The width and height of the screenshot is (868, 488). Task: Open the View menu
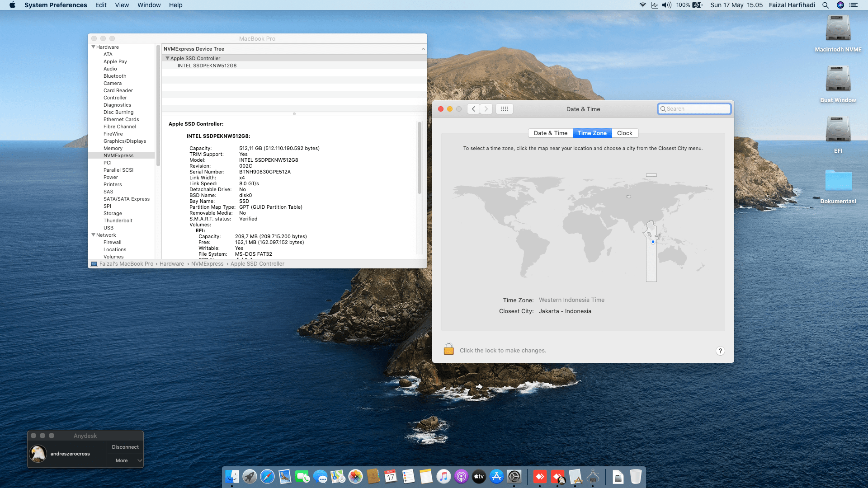tap(122, 5)
